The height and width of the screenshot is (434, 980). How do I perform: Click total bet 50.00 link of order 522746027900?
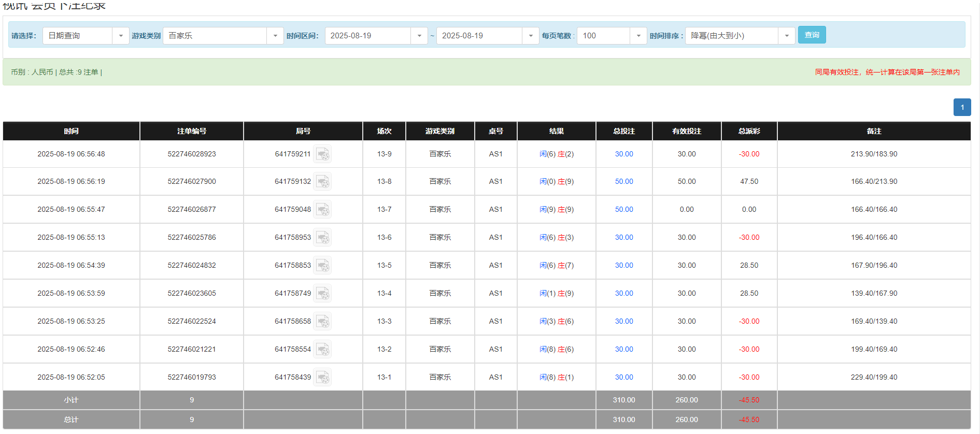(624, 182)
